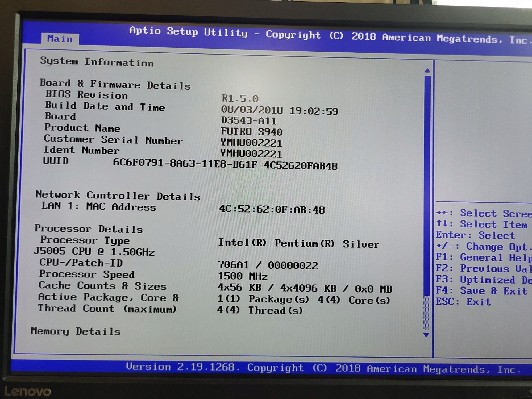Viewport: 532px width, 399px height.
Task: Select LAN 1 MAC Address entry
Action: tap(98, 207)
